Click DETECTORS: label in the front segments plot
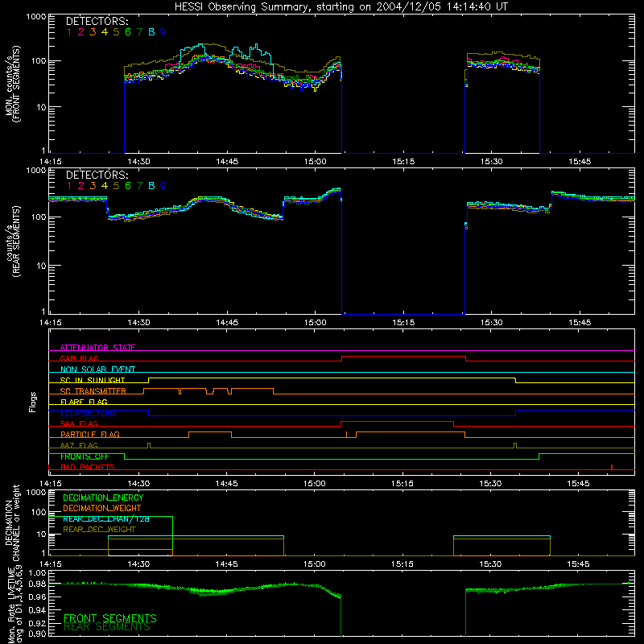The image size is (644, 644). (x=97, y=21)
